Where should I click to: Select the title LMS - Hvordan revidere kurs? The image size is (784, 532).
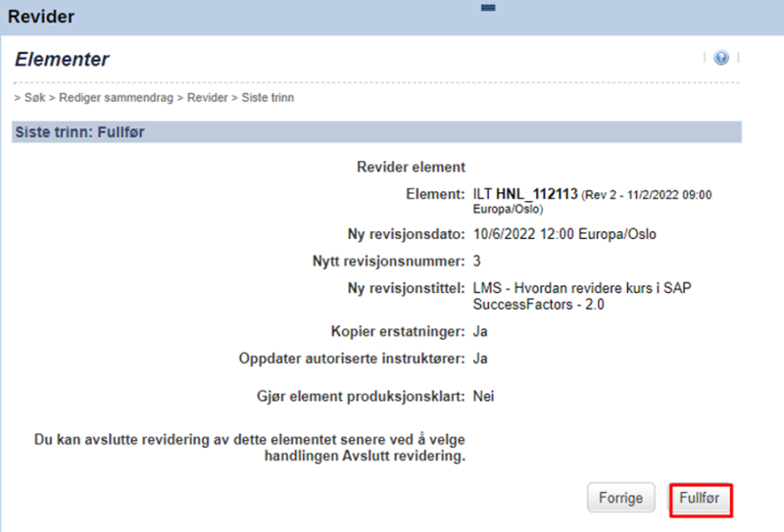pos(582,296)
